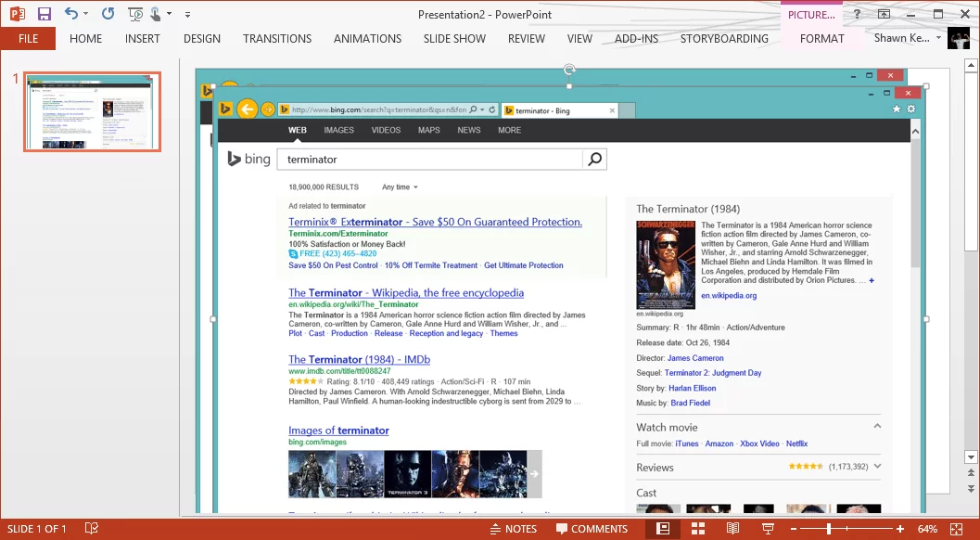Click the favorites star icon
The height and width of the screenshot is (540, 980).
897,109
